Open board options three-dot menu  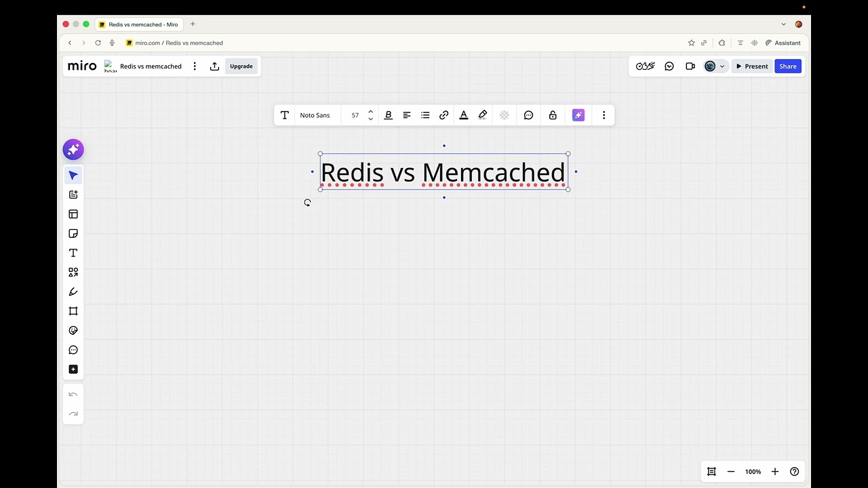click(195, 66)
